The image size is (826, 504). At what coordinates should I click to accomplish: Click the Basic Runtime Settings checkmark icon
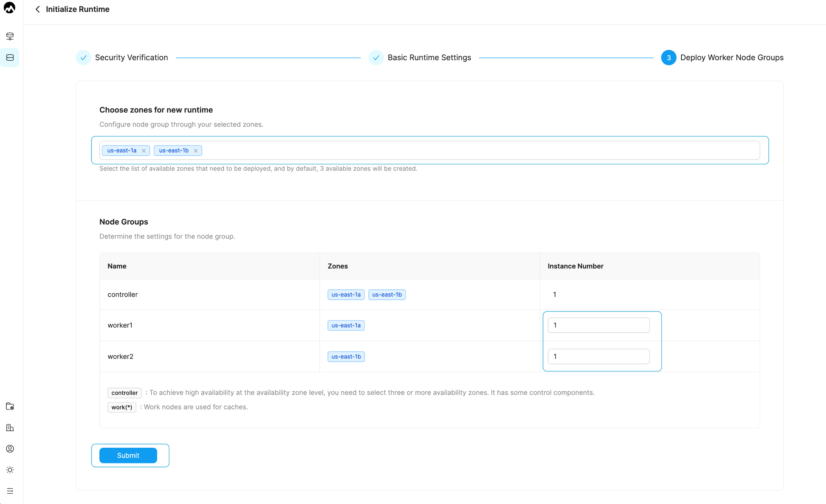point(376,58)
